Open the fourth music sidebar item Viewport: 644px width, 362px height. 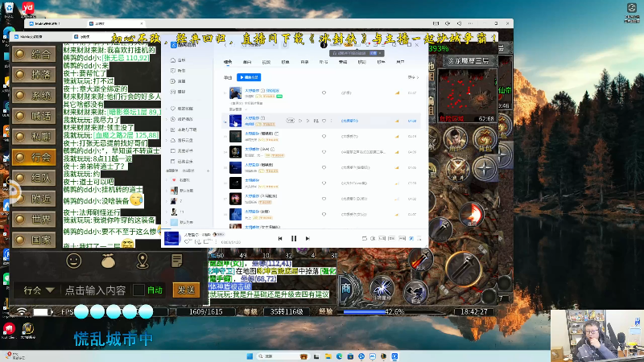point(178,92)
